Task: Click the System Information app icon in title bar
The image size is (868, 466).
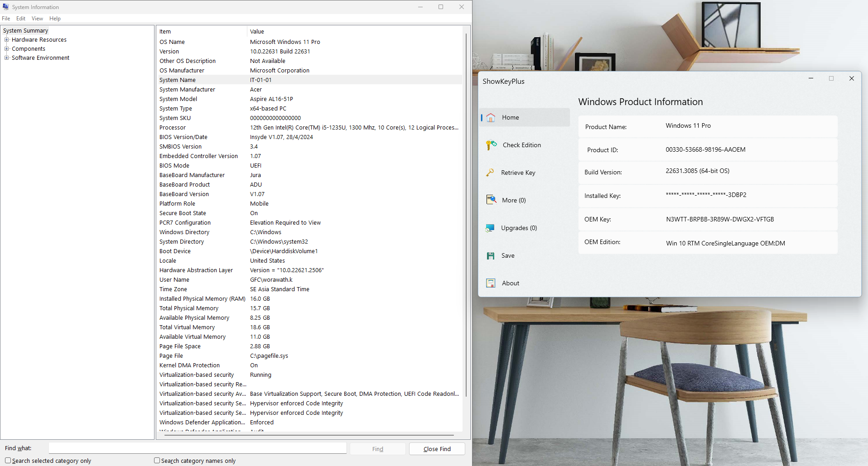Action: click(6, 7)
